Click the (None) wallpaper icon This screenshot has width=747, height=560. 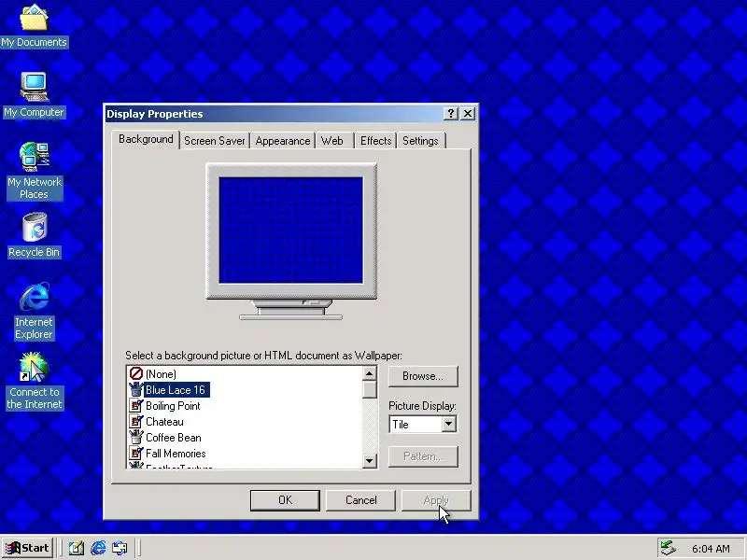pos(136,374)
